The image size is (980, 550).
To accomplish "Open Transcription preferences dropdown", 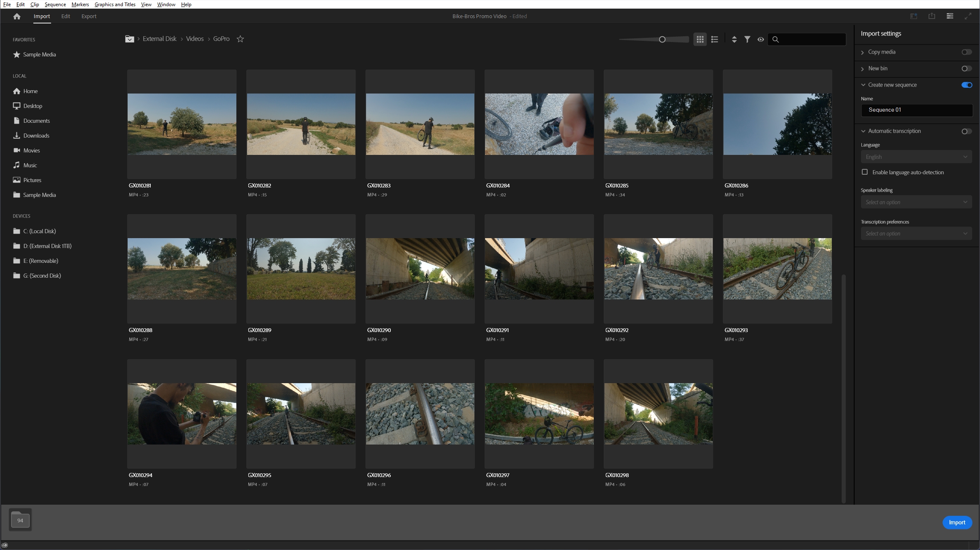I will (x=916, y=234).
